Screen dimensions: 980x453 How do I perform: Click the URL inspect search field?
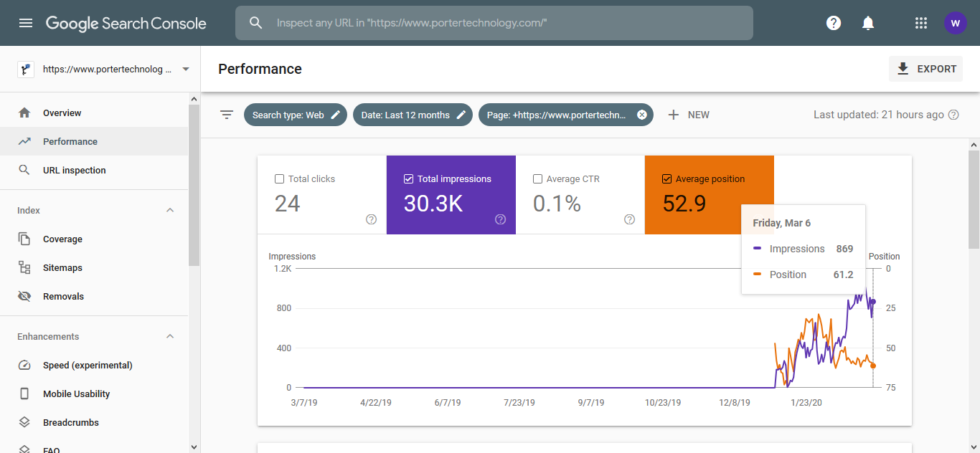click(x=494, y=23)
